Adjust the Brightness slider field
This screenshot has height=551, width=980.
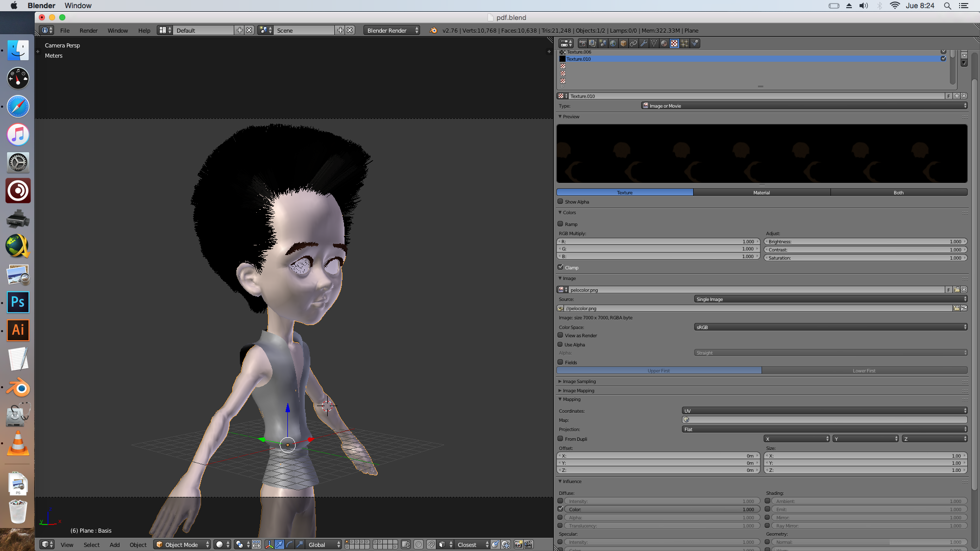pos(865,242)
